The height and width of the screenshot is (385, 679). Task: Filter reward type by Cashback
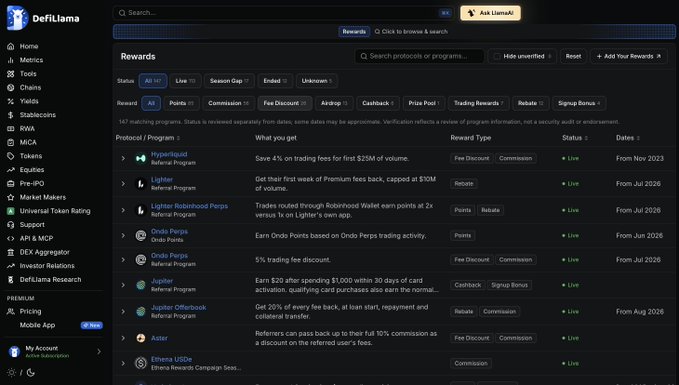point(378,103)
